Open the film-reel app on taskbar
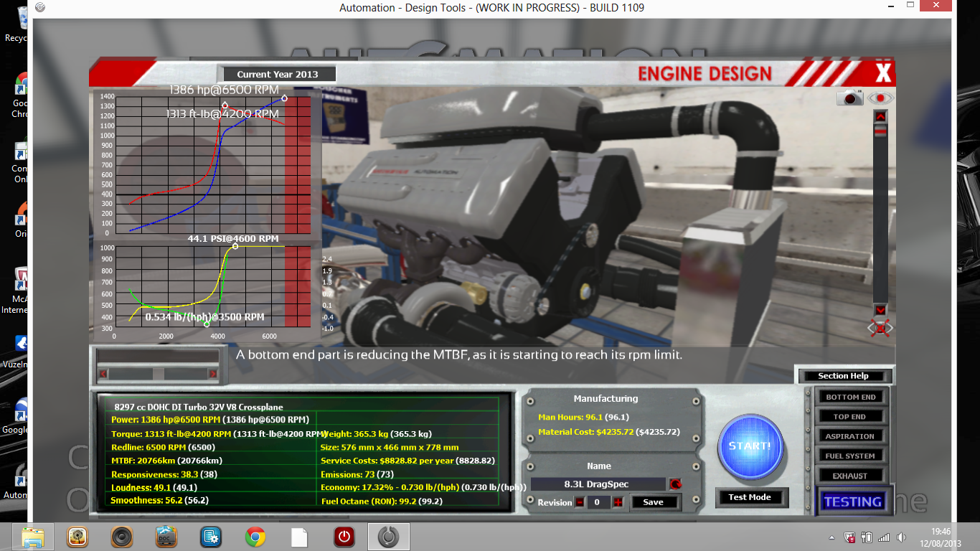 click(x=77, y=537)
